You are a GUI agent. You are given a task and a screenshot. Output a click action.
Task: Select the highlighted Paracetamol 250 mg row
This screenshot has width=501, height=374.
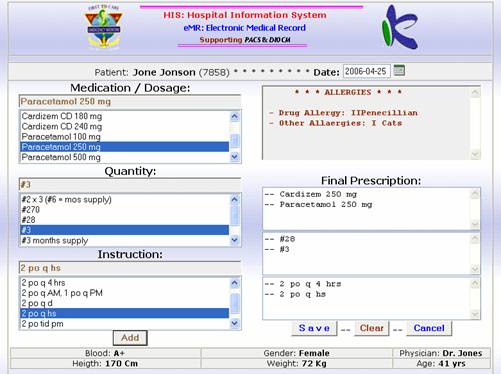(x=125, y=147)
